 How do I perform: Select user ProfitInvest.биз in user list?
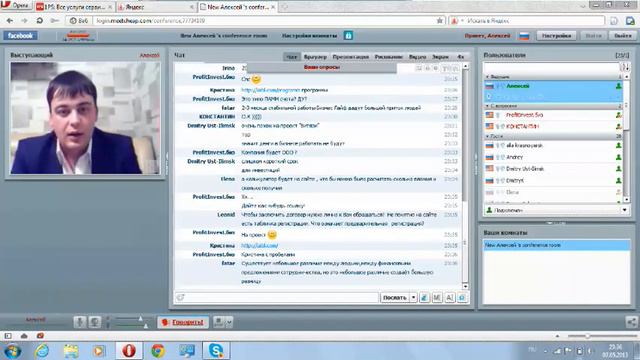pos(553,115)
